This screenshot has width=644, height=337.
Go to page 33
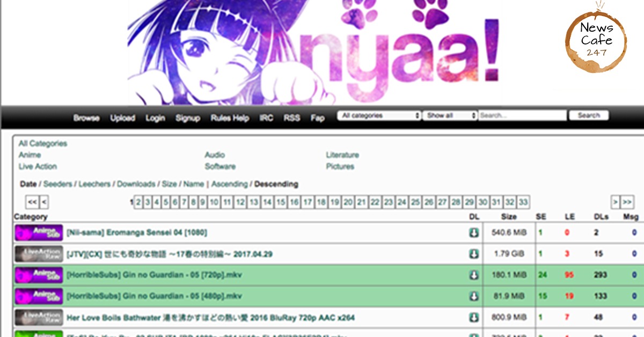coord(523,202)
